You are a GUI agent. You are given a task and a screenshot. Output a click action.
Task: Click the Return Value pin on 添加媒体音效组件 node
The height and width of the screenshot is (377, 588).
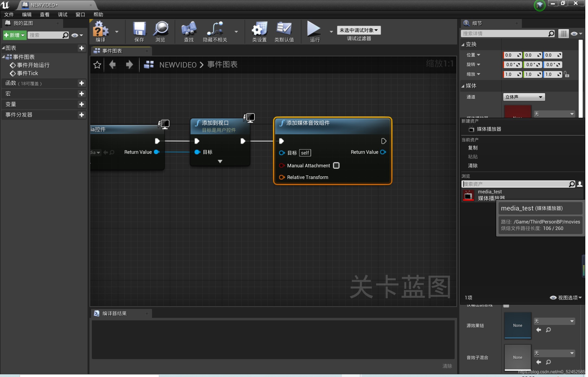(383, 152)
